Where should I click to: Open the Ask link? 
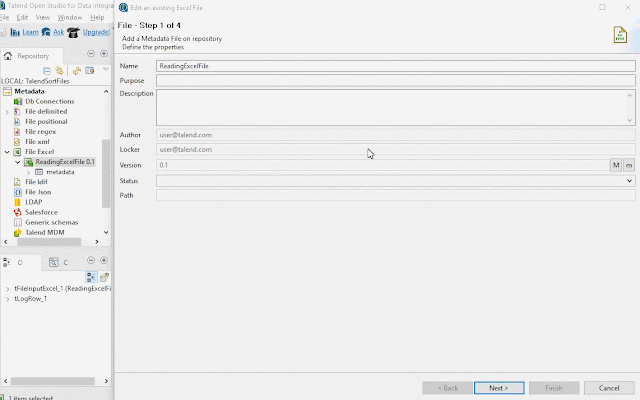pos(58,32)
